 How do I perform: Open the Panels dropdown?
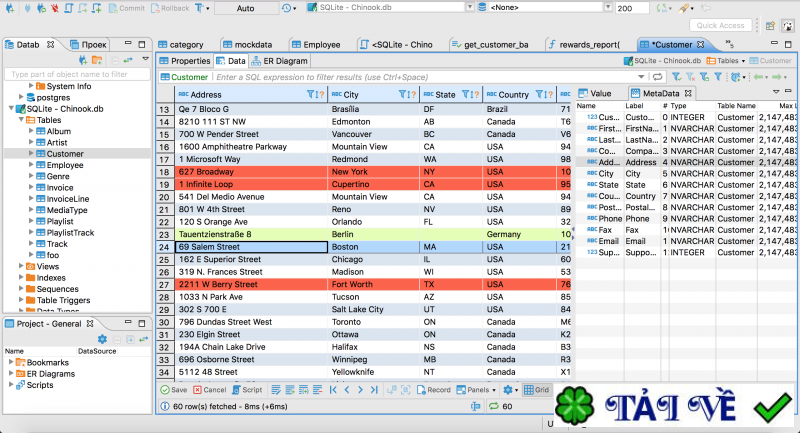[x=477, y=389]
